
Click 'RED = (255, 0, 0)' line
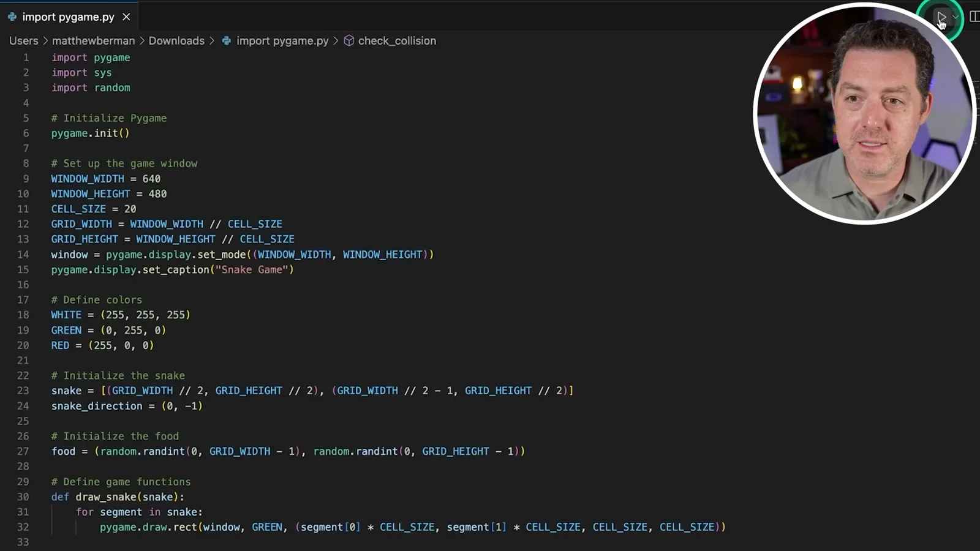point(102,345)
